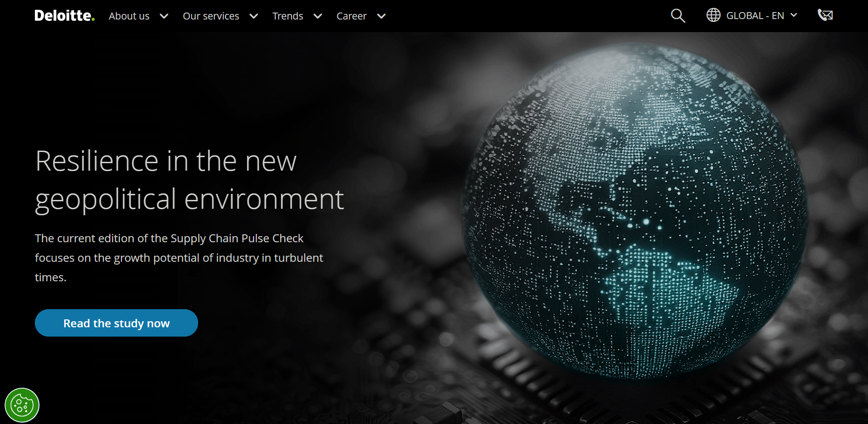Open the Trends menu label
This screenshot has height=424, width=868.
(x=287, y=16)
